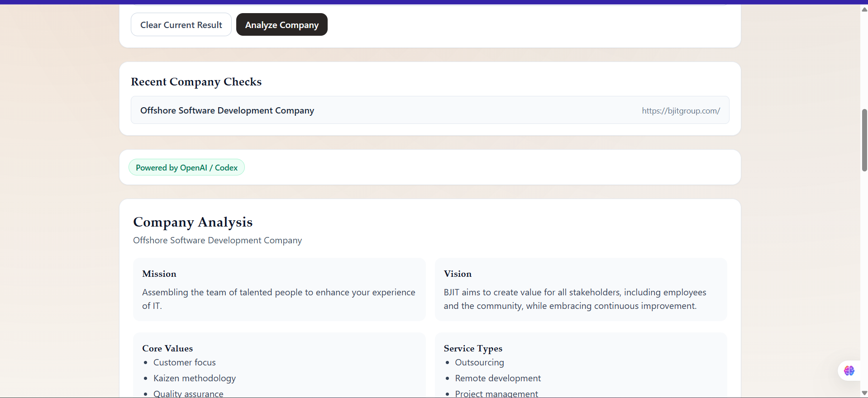Select the Company Analysis heading
The image size is (868, 398).
[193, 222]
